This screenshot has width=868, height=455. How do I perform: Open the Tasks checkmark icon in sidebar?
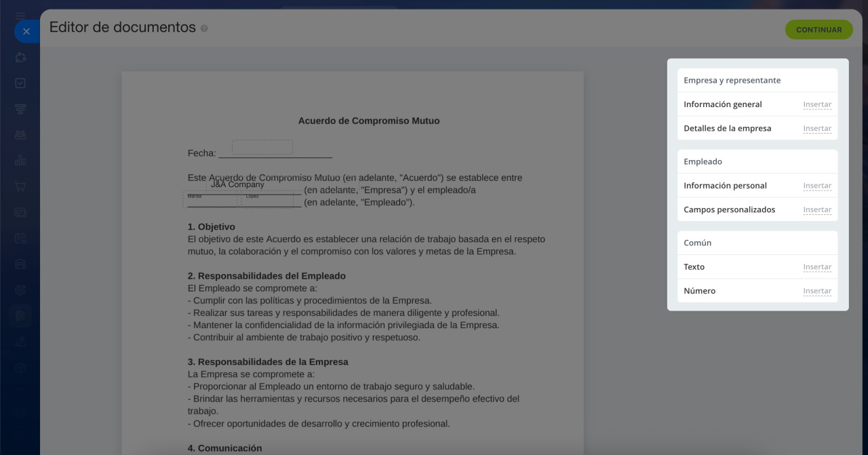tap(20, 83)
